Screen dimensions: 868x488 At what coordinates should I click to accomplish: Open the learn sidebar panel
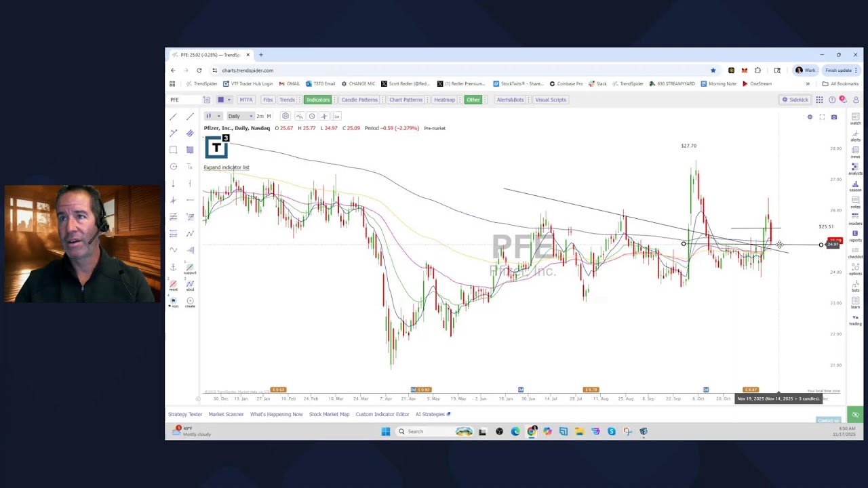point(855,302)
